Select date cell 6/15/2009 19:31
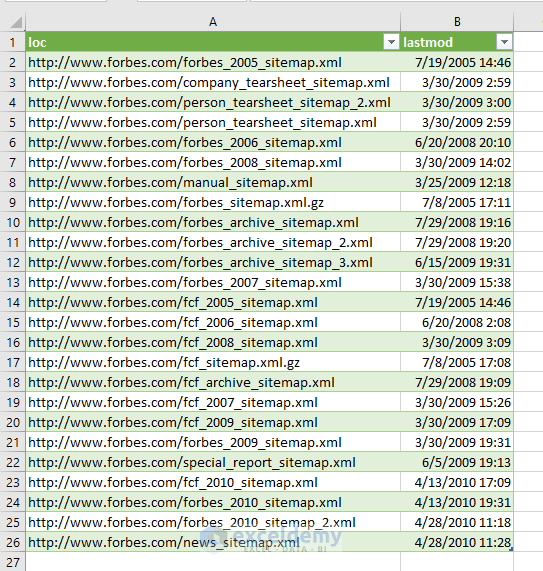This screenshot has height=571, width=543. point(457,263)
